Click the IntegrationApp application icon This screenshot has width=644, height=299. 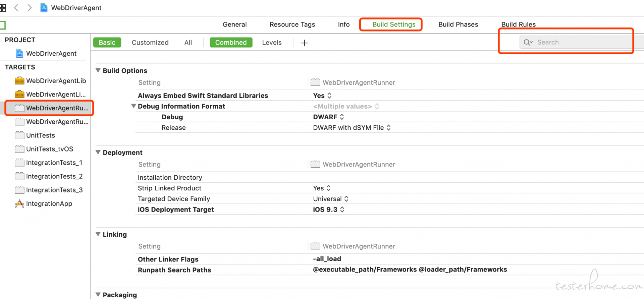(19, 203)
